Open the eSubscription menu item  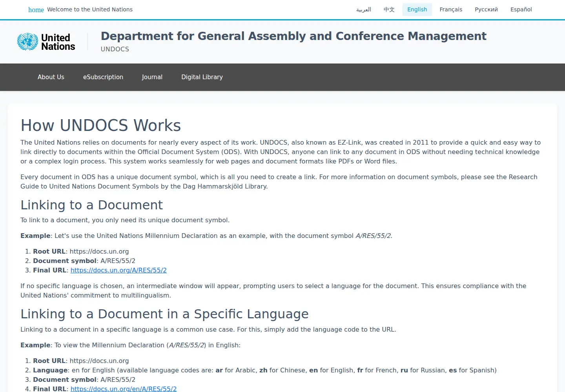click(103, 77)
